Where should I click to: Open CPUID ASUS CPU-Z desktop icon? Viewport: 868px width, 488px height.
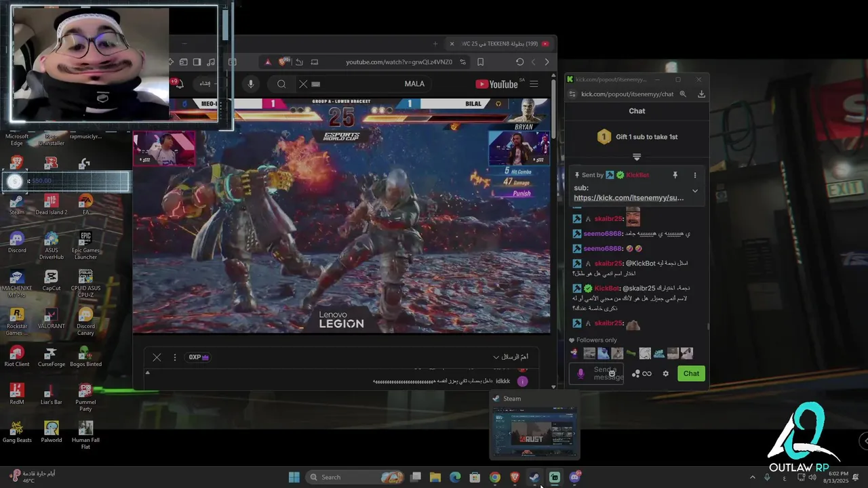click(85, 283)
